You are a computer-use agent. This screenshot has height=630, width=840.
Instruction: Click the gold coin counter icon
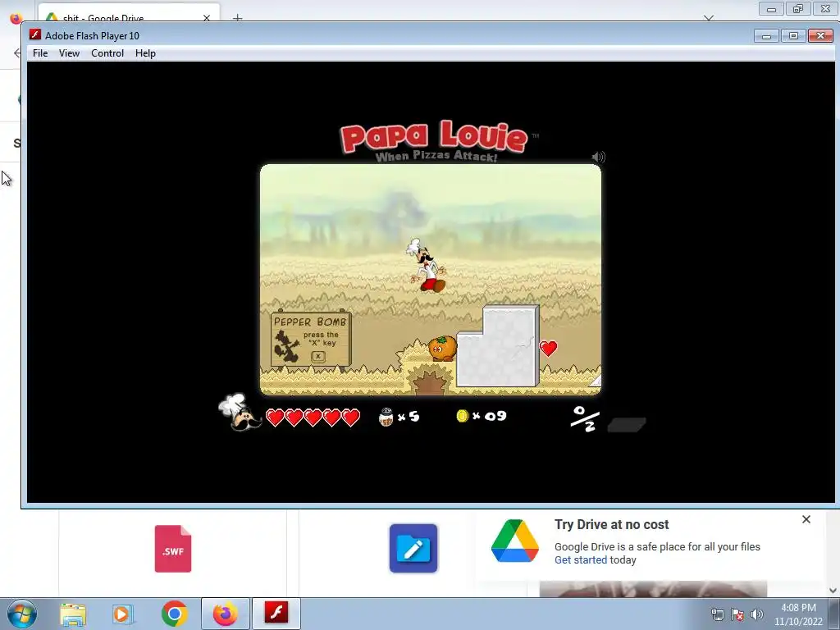[x=463, y=416]
